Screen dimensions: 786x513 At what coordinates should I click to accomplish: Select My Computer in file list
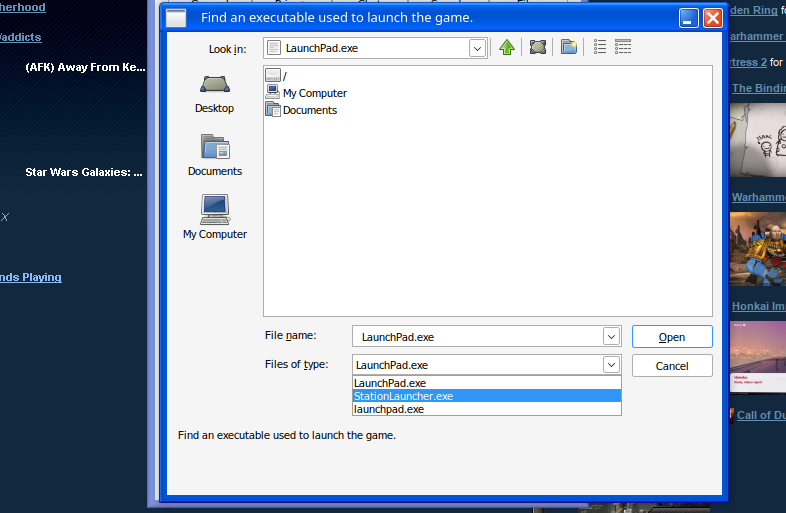pyautogui.click(x=306, y=93)
